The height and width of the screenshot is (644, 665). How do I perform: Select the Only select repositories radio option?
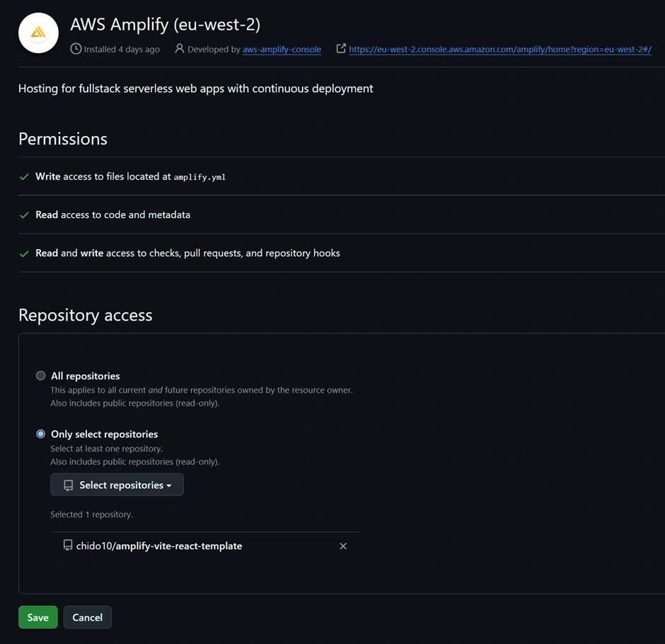point(41,434)
